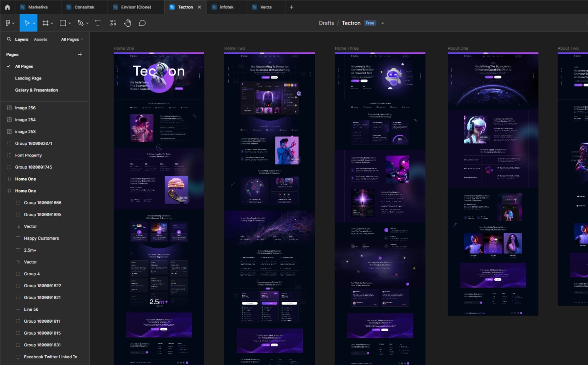Viewport: 588px width, 365px height.
Task: Click the group icon of Font Property layer
Action: [x=9, y=155]
